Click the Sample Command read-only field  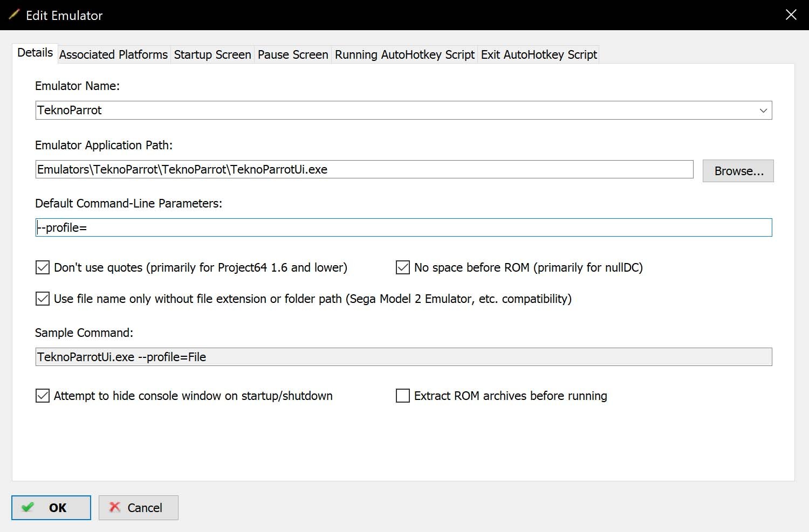404,357
